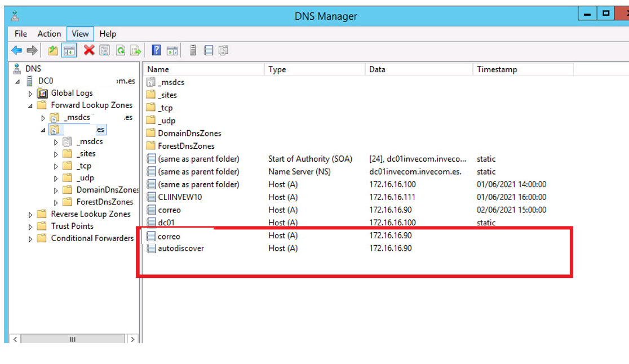
Task: Expand the _tcp tree folder
Action: click(56, 166)
